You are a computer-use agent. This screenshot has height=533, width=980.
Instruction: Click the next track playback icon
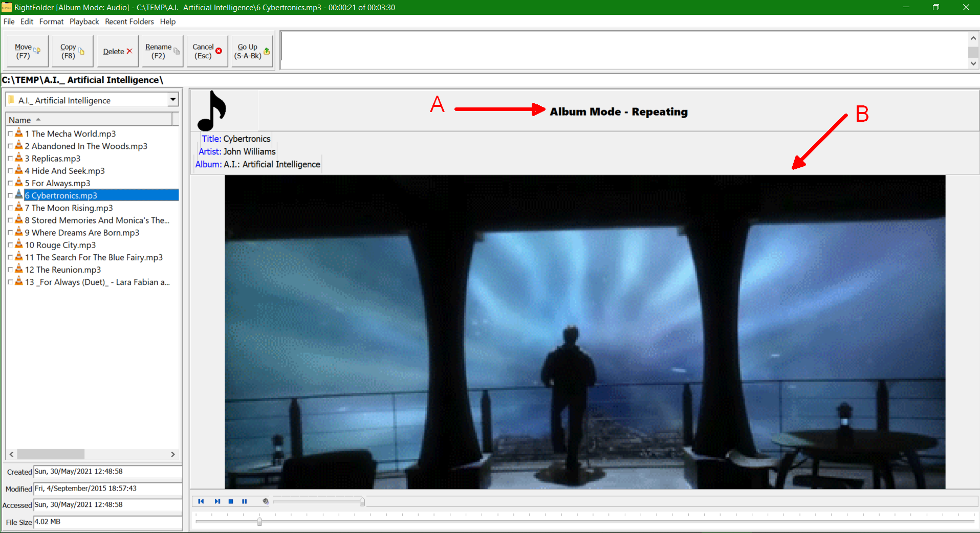click(217, 501)
